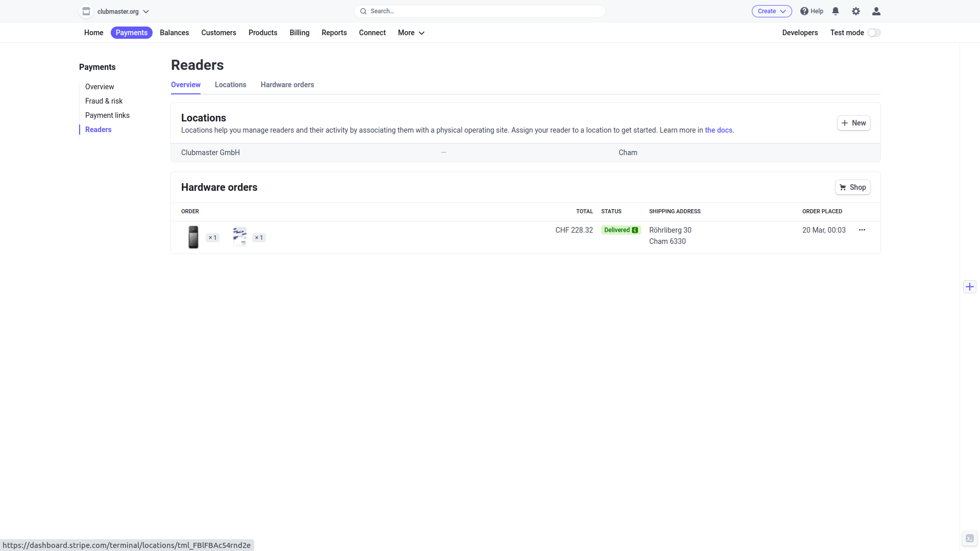Expand the Create dropdown
This screenshot has width=980, height=551.
pos(771,11)
